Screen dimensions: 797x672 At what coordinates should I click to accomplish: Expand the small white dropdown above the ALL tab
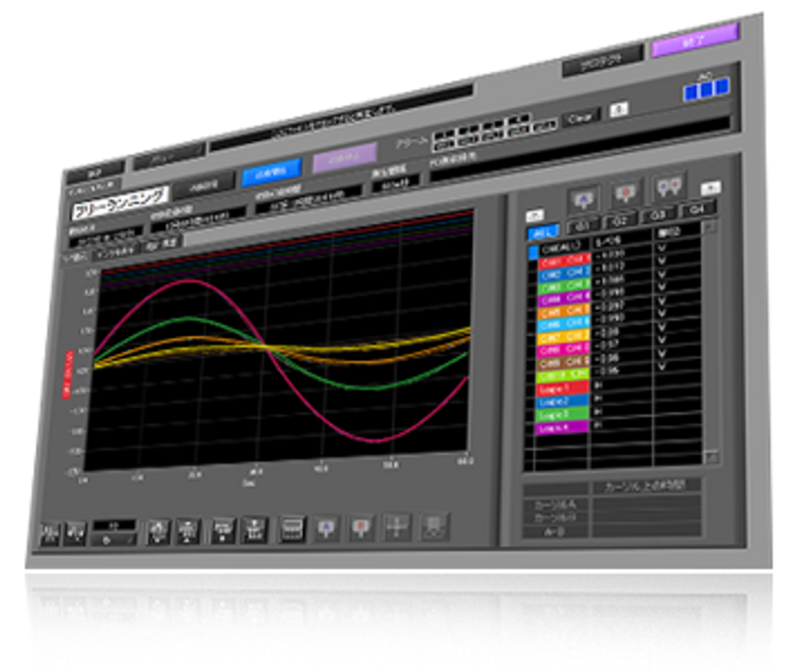[535, 216]
